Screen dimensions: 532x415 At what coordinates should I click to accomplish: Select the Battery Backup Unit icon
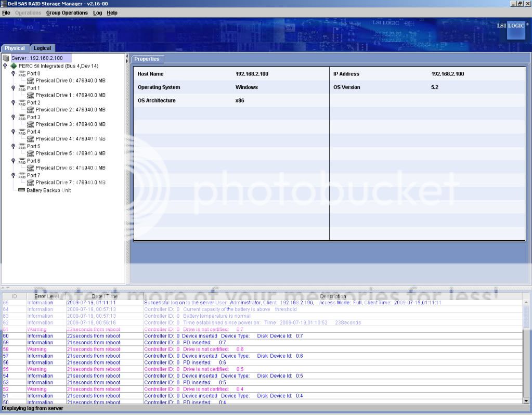22,190
